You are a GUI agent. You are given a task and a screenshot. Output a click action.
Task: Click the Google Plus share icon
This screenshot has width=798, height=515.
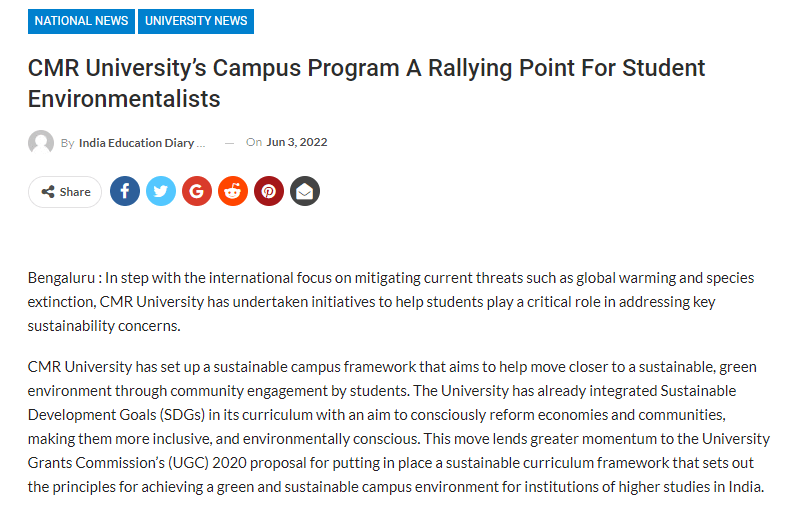tap(197, 191)
